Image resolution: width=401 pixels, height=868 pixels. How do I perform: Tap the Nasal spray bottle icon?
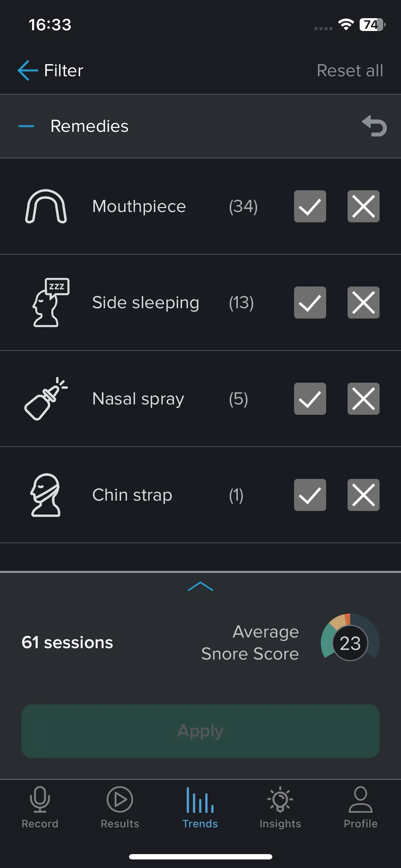pos(46,399)
